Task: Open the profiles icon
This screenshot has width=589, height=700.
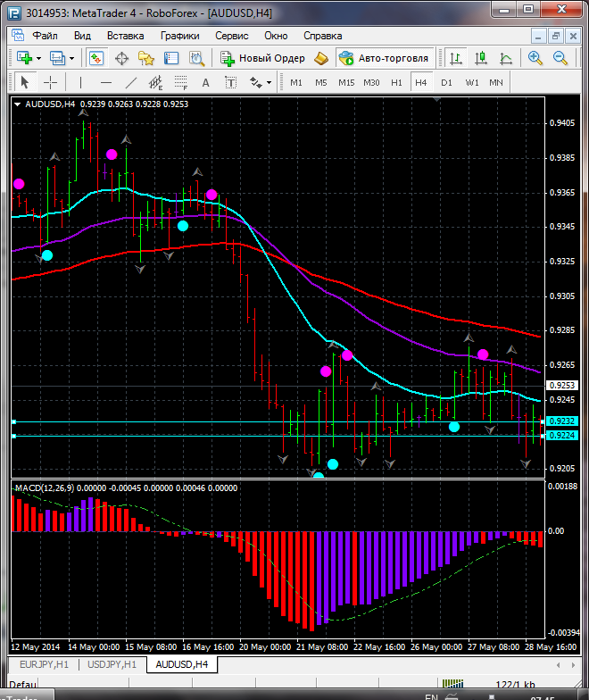Action: [x=57, y=58]
